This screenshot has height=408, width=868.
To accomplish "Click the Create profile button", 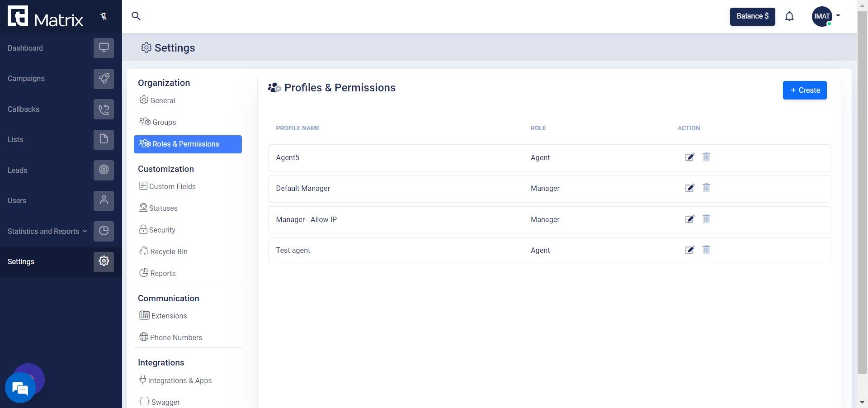I will (x=804, y=90).
